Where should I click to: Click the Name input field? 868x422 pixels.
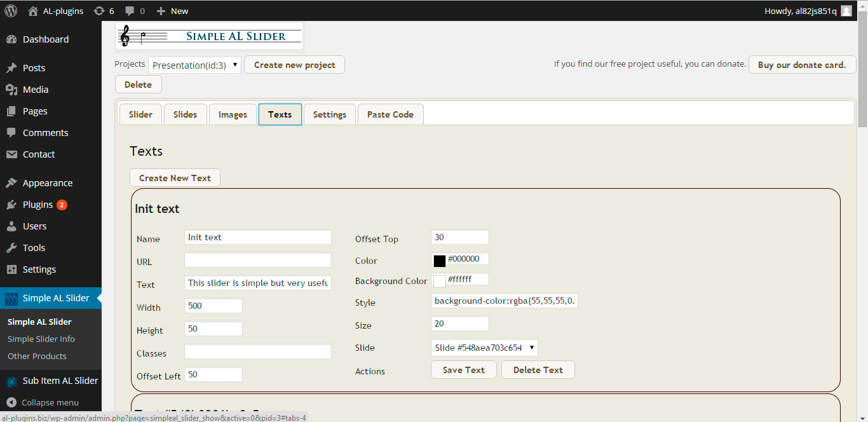click(x=258, y=237)
